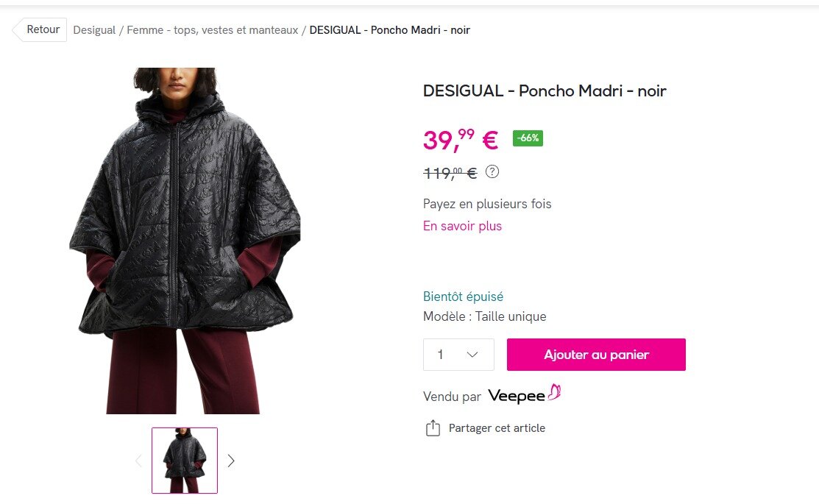Open Femme - tops, vestes et manteaux breadcrumb
This screenshot has height=504, width=819.
click(x=213, y=30)
